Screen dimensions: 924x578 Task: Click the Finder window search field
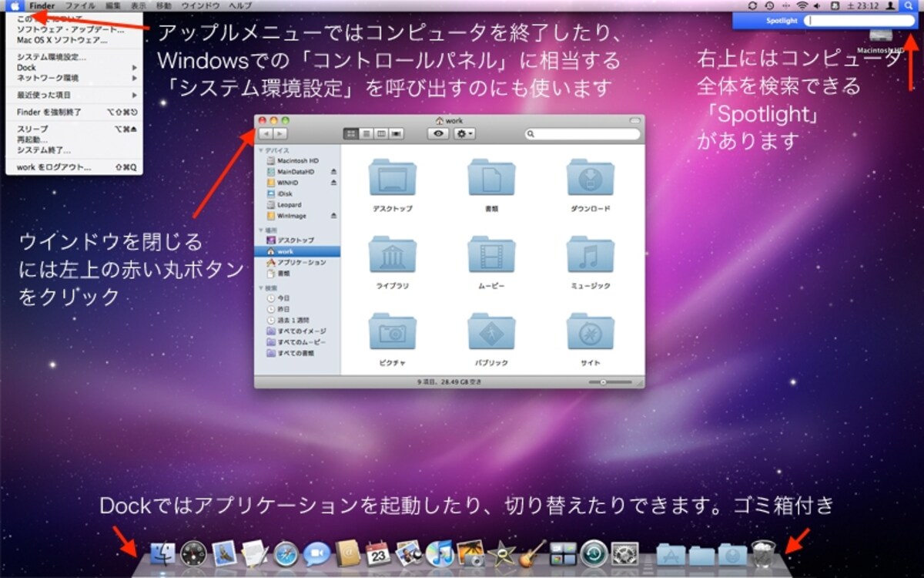tap(583, 134)
